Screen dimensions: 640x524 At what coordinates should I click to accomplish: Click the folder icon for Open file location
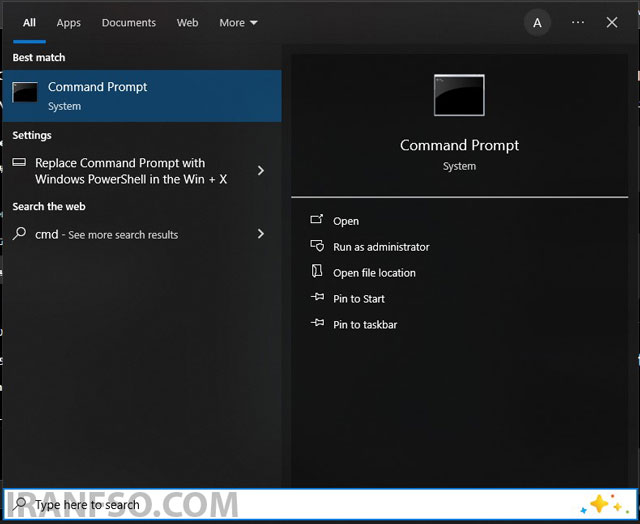317,271
